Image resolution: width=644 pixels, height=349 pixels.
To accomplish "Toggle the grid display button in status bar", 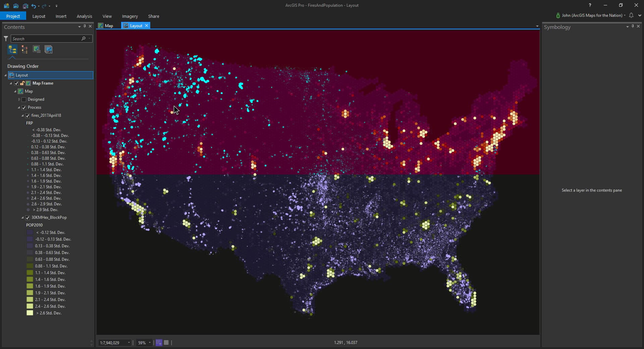I will click(x=166, y=343).
